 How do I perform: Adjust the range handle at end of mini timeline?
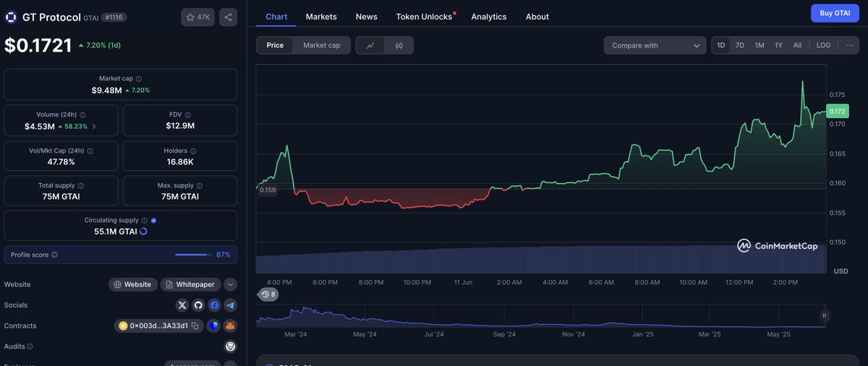pyautogui.click(x=824, y=315)
